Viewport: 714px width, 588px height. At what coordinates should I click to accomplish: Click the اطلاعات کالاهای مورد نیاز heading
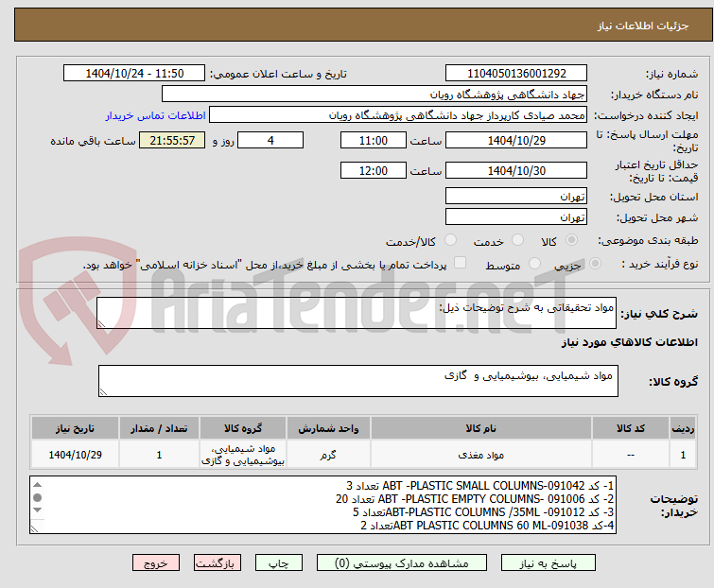point(629,342)
